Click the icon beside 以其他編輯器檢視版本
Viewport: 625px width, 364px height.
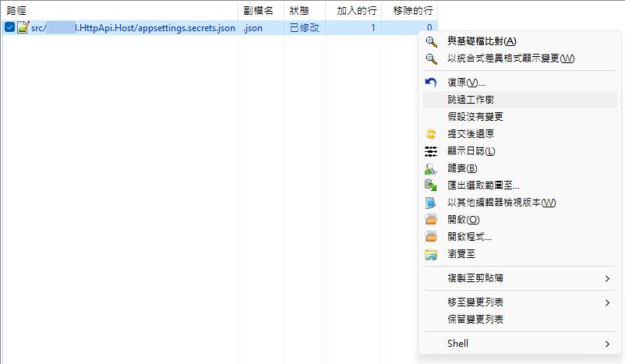[431, 203]
